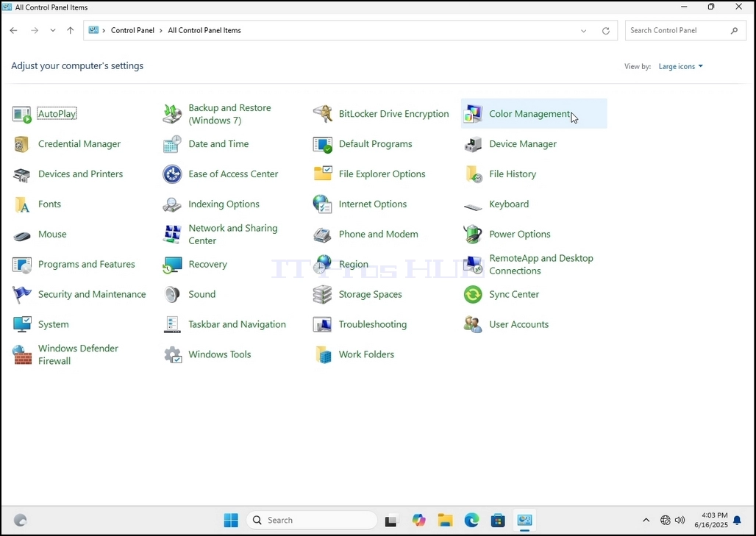Screen dimensions: 756x536
Task: Open the Storage Spaces link
Action: pos(371,294)
